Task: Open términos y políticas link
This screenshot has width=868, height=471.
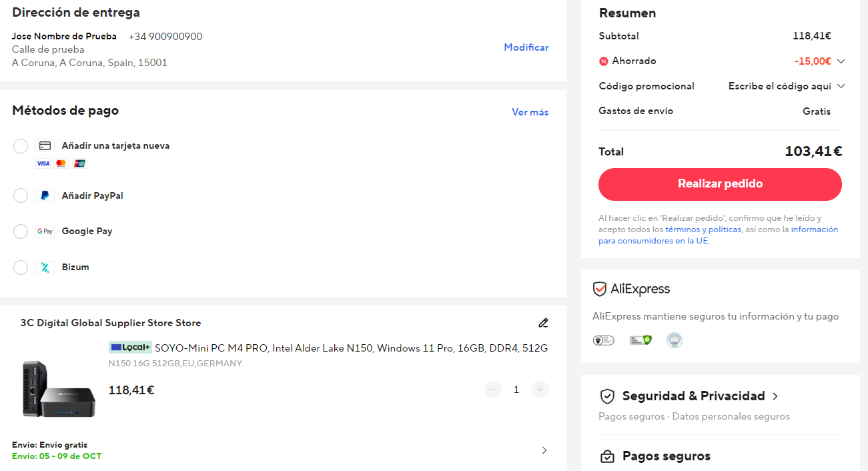Action: click(x=703, y=229)
